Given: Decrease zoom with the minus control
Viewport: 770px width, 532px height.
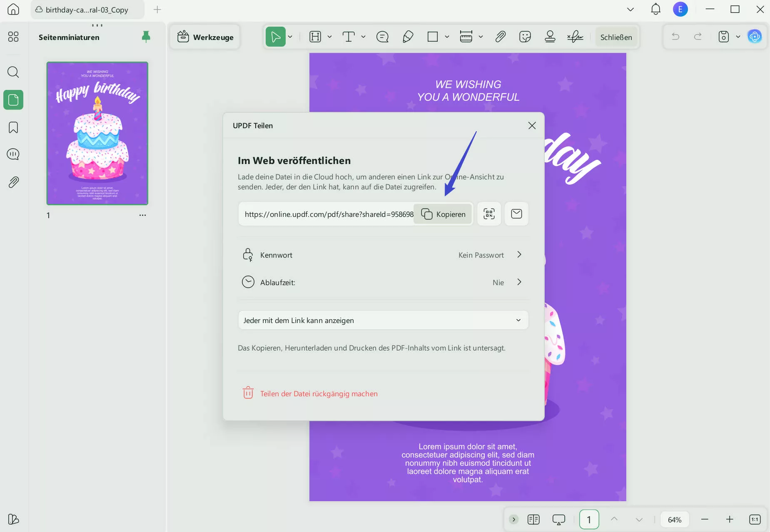Looking at the screenshot, I should tap(705, 519).
